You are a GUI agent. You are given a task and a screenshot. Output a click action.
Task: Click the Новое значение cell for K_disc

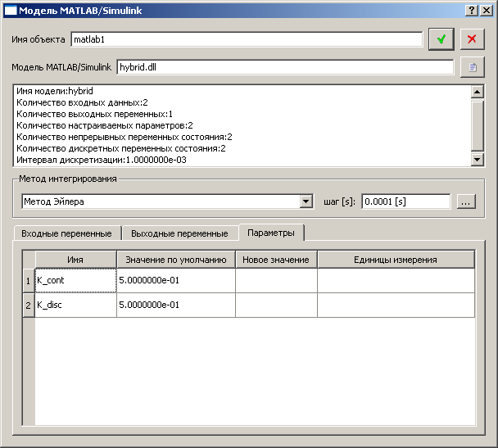point(276,305)
